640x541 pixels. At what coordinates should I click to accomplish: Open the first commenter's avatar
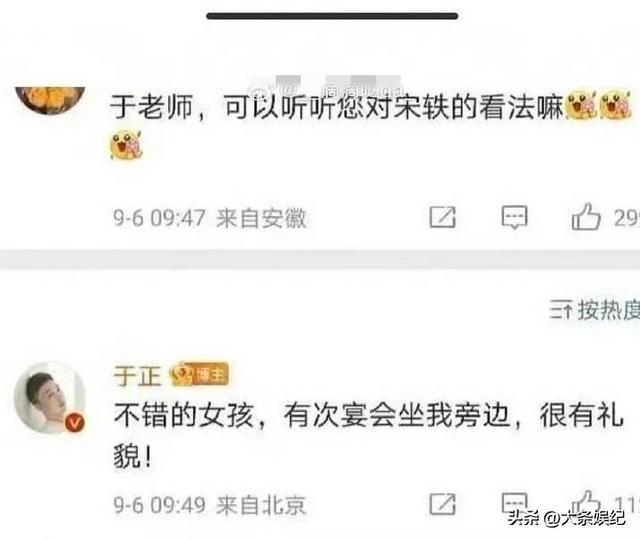(x=50, y=99)
